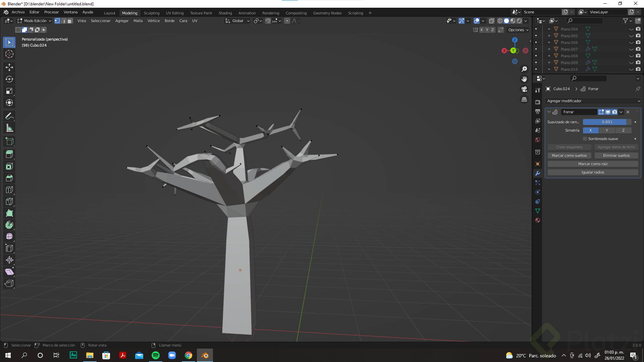
Task: Open the Malla menu
Action: tap(138, 21)
